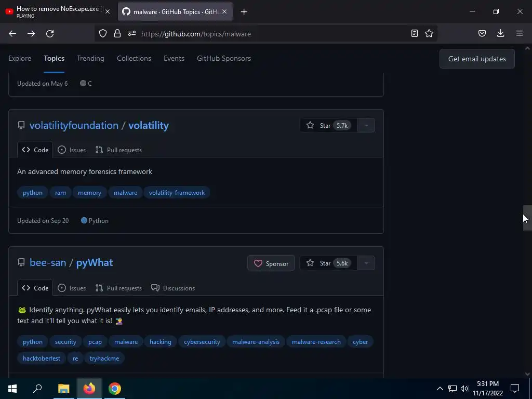Click the malware-analysis topic tag

point(256,342)
